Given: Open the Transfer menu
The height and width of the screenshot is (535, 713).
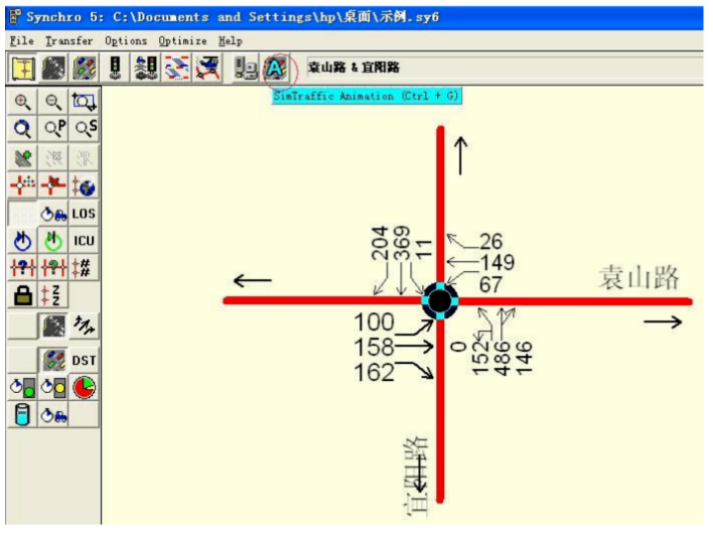Looking at the screenshot, I should click(x=69, y=41).
